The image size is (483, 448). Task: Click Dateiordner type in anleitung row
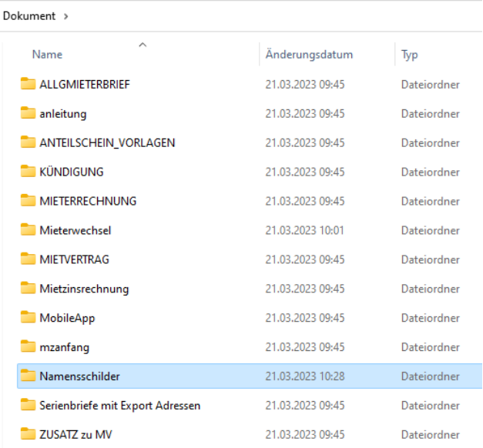tap(431, 114)
